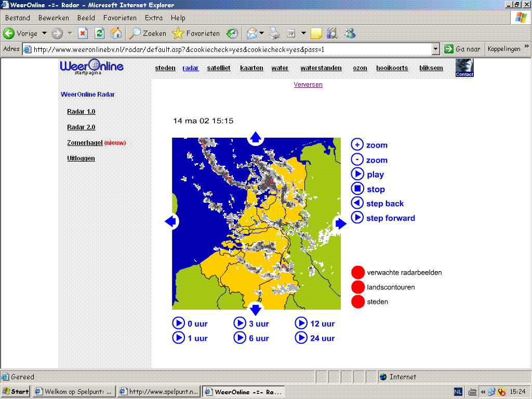Start radar animation with play icon
Viewport: 532px width, 399px height.
click(x=357, y=174)
